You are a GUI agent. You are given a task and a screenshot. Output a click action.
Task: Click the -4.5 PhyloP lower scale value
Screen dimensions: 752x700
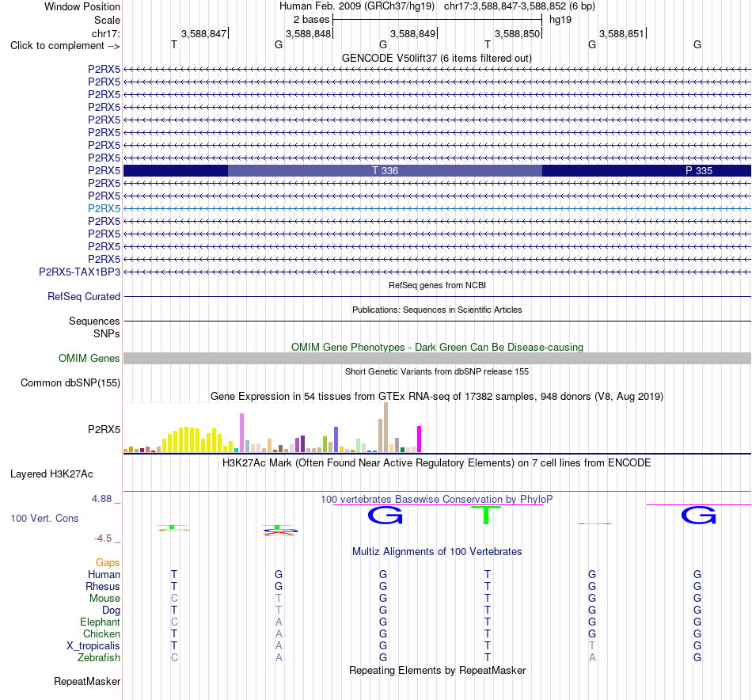point(103,538)
